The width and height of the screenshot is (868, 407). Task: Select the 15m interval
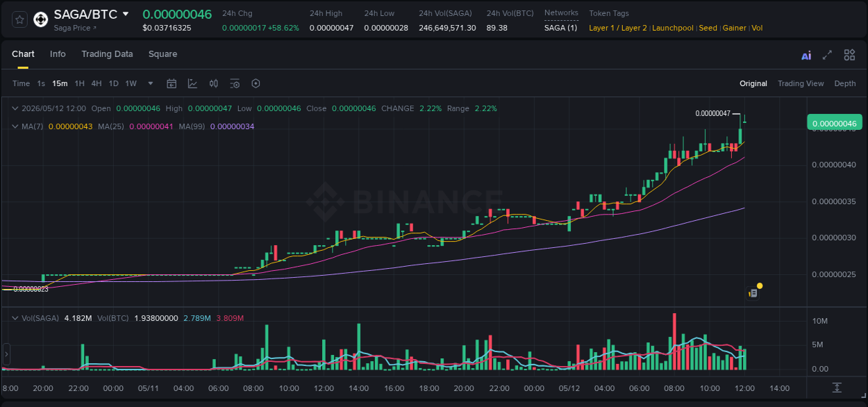coord(60,83)
